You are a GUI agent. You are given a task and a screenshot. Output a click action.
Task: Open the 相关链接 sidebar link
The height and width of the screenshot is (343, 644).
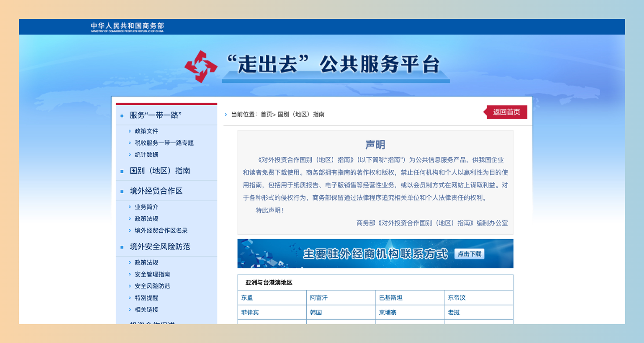tap(146, 309)
